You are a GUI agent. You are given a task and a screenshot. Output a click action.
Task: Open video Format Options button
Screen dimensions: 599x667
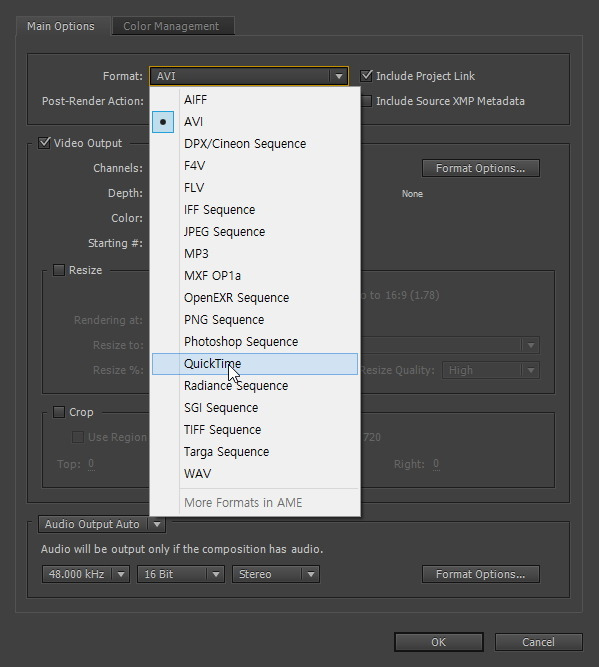click(x=481, y=168)
